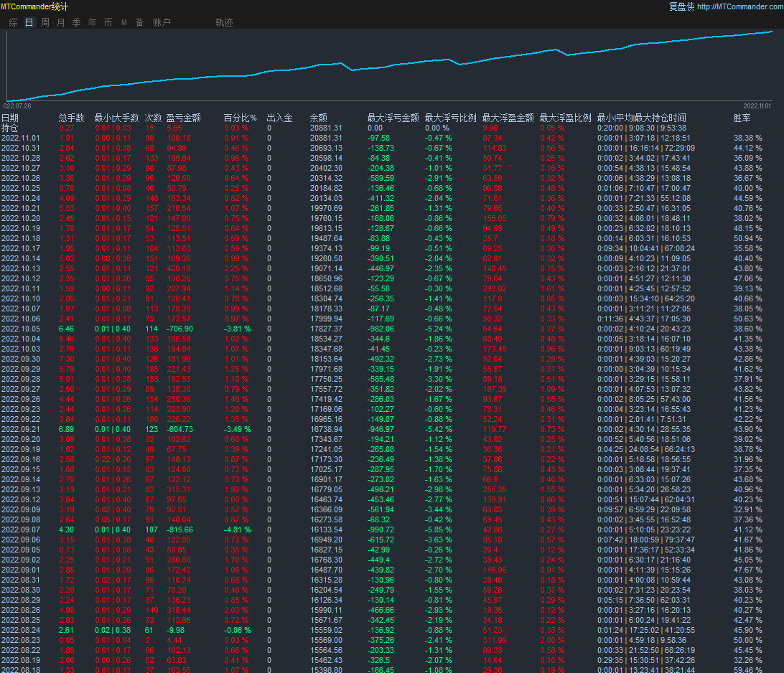Open the 币 currency tab
This screenshot has height=673, width=784.
click(108, 22)
